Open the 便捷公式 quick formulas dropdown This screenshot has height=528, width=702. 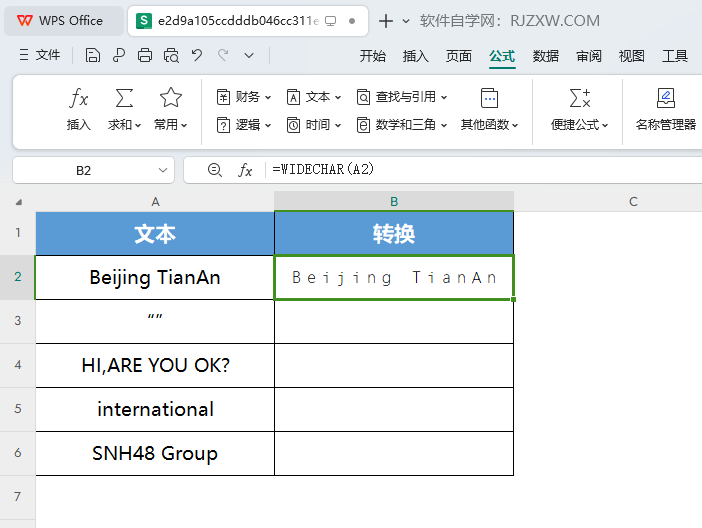pos(579,110)
